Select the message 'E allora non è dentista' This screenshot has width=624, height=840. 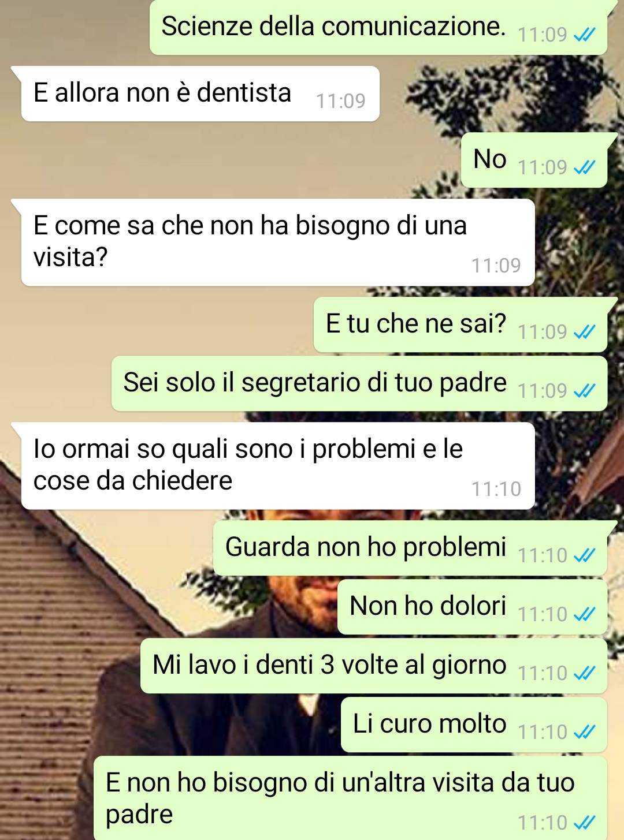(200, 94)
